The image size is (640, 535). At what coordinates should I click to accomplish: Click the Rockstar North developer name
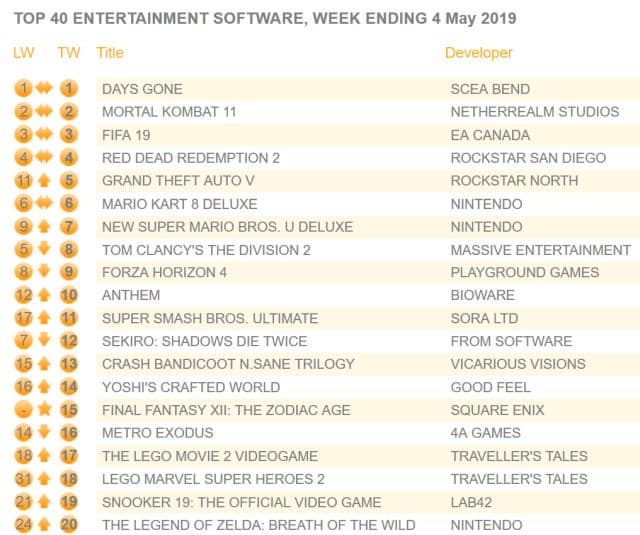(x=514, y=181)
